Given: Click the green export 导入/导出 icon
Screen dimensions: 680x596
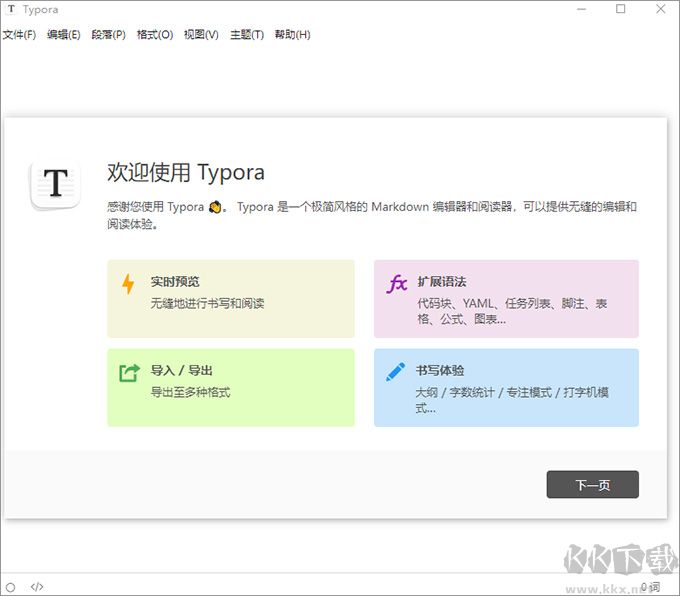Looking at the screenshot, I should 129,373.
